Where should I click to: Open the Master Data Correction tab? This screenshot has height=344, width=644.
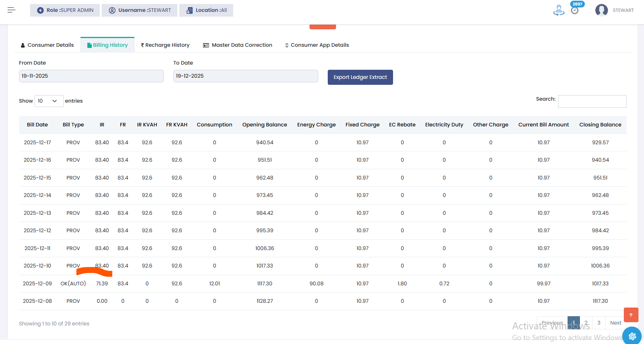(x=237, y=45)
